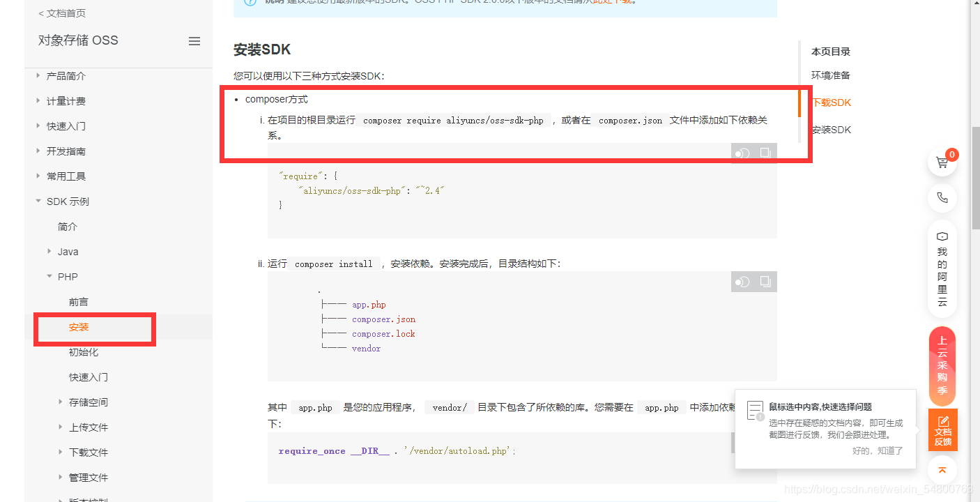Click the phone contact icon
This screenshot has height=502, width=980.
(x=942, y=198)
